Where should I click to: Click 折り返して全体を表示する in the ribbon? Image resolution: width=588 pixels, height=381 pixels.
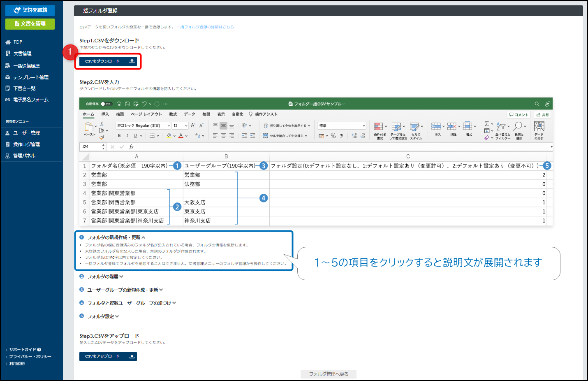[x=287, y=125]
